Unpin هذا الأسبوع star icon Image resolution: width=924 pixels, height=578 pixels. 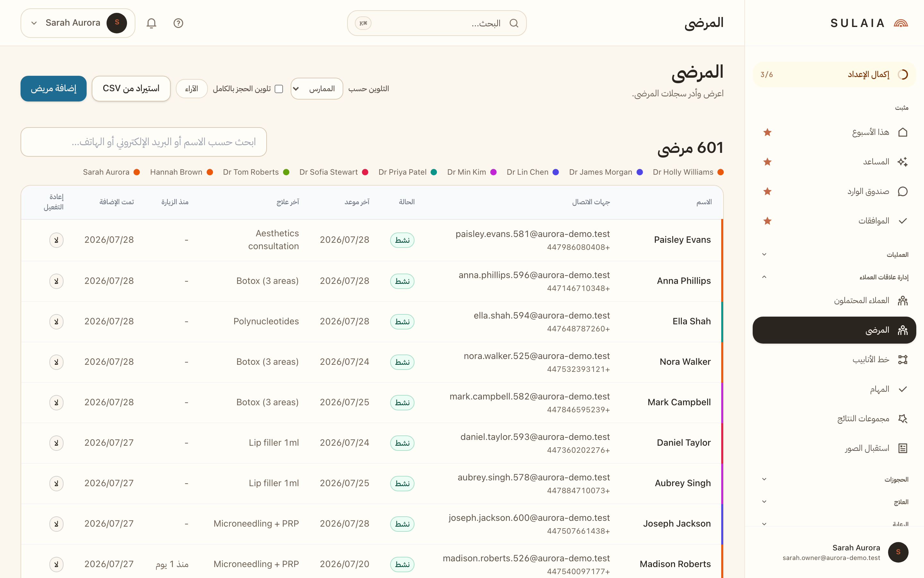coord(767,132)
